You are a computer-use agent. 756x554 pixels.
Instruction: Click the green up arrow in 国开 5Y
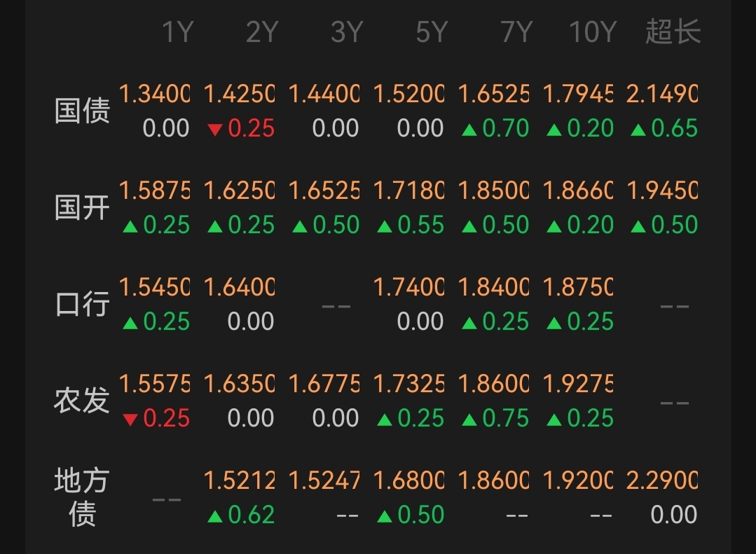pos(385,226)
